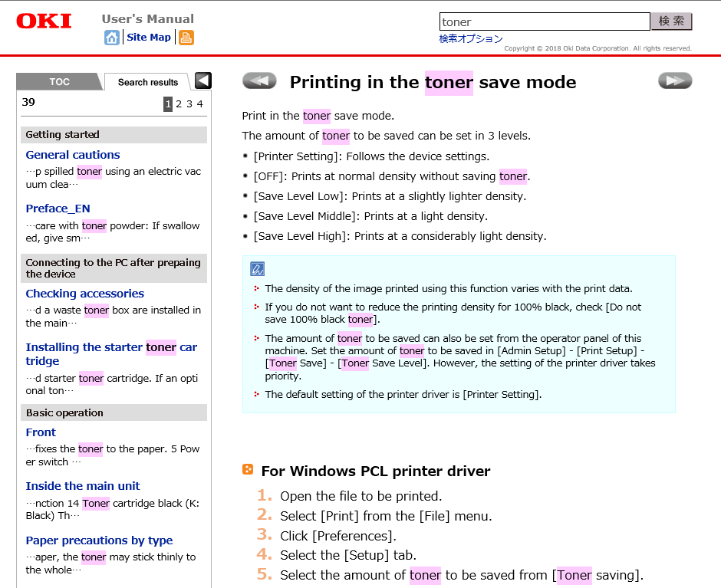
Task: Open the Site Map link
Action: point(149,38)
